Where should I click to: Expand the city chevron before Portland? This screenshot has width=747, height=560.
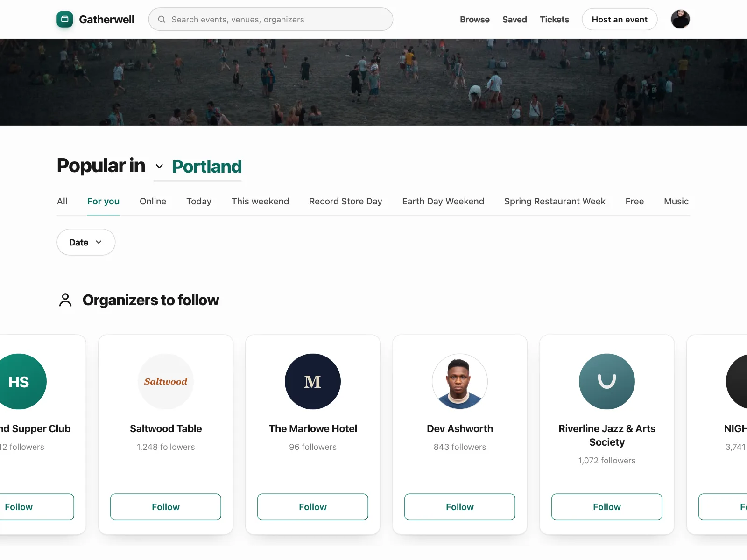coord(159,166)
